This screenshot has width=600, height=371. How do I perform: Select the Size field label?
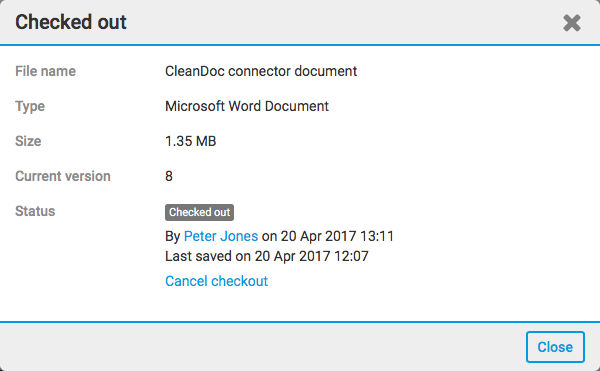click(28, 141)
